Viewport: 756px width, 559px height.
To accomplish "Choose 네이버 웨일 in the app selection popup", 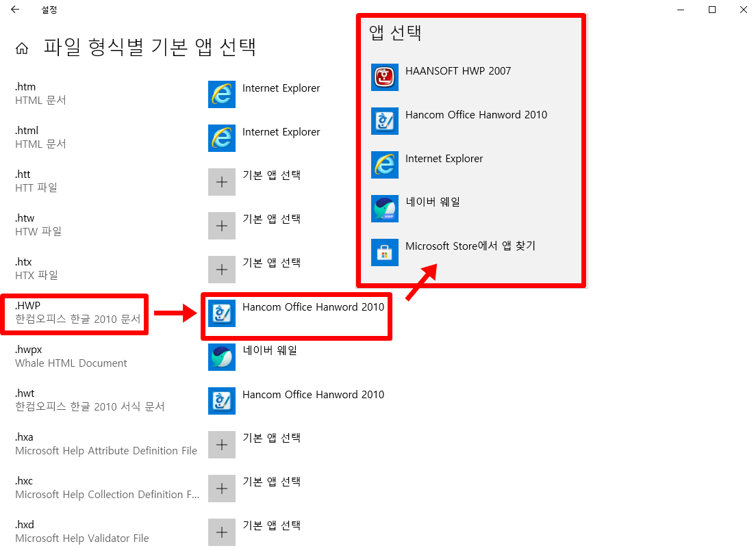I will pyautogui.click(x=433, y=203).
